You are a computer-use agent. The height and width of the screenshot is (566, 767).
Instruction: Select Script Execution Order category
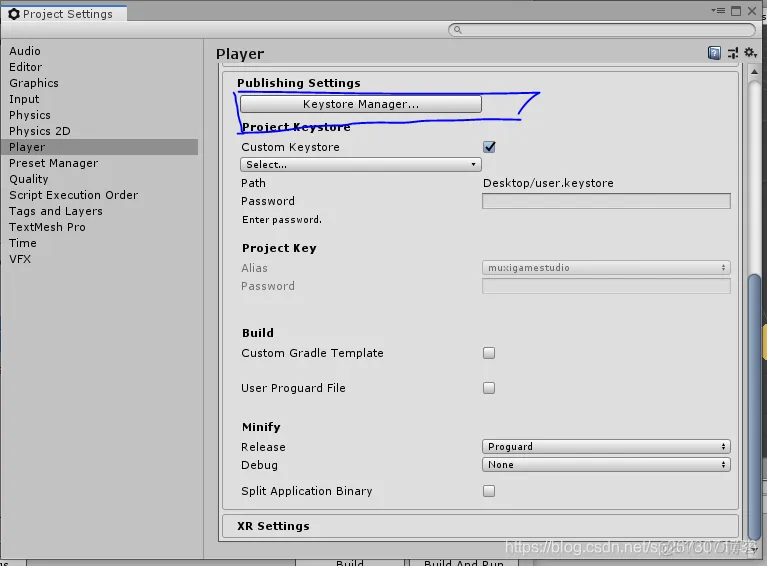[73, 195]
